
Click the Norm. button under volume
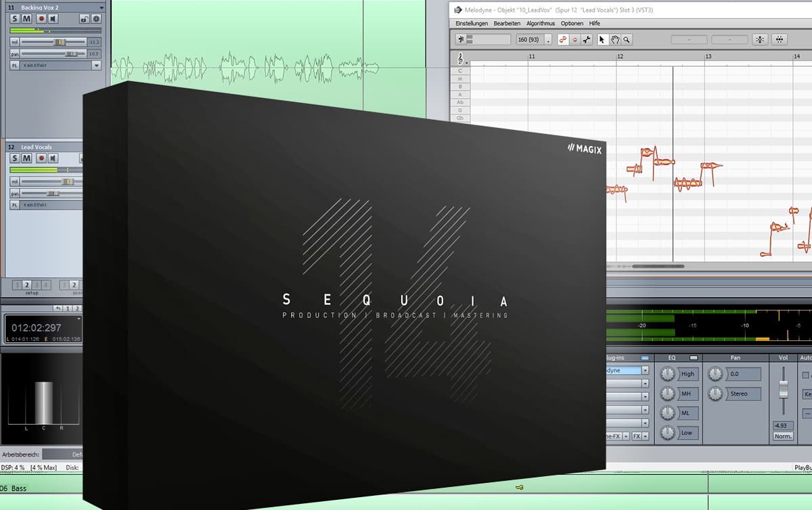783,436
